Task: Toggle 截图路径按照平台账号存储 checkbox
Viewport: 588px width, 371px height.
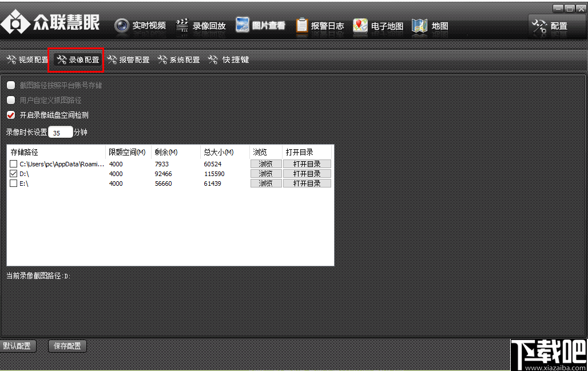Action: pyautogui.click(x=11, y=85)
